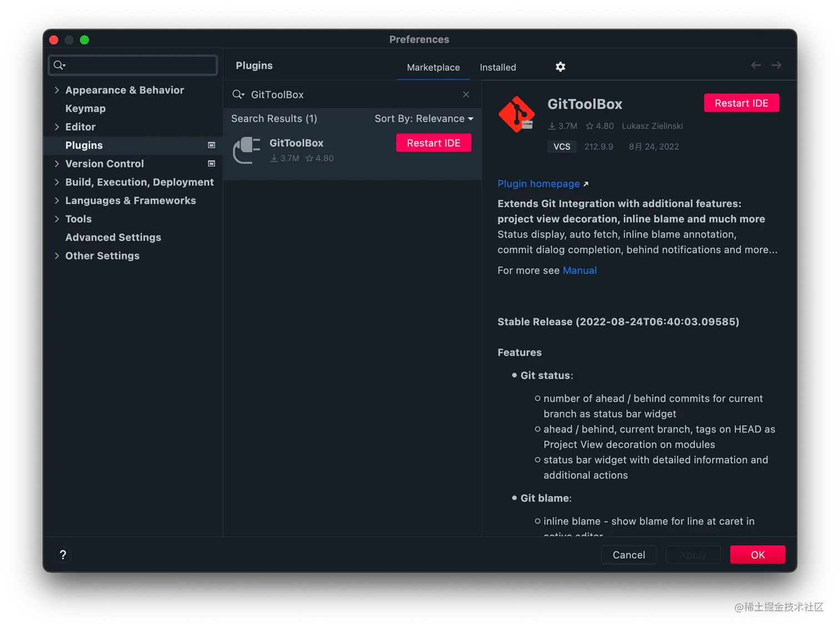Open the plugins gear settings icon
This screenshot has width=840, height=629.
(x=561, y=67)
